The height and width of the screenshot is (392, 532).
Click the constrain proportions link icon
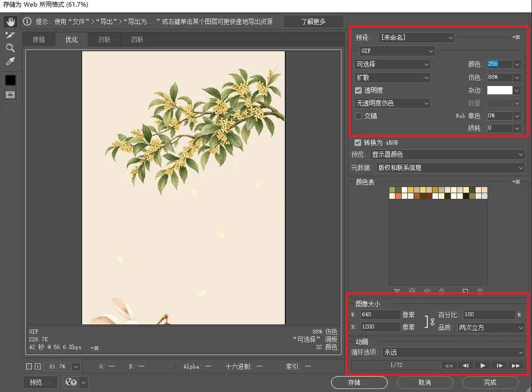pyautogui.click(x=432, y=321)
